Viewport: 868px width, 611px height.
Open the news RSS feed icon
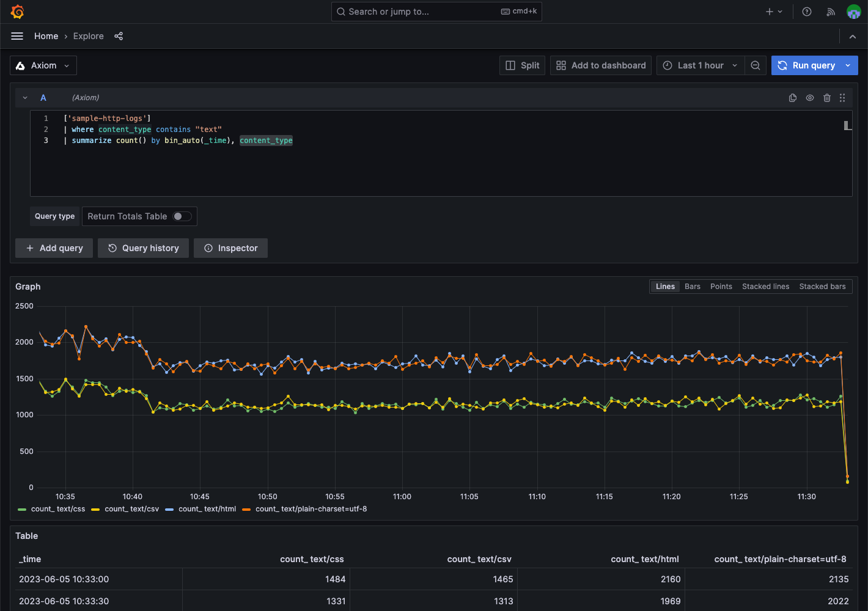point(831,12)
